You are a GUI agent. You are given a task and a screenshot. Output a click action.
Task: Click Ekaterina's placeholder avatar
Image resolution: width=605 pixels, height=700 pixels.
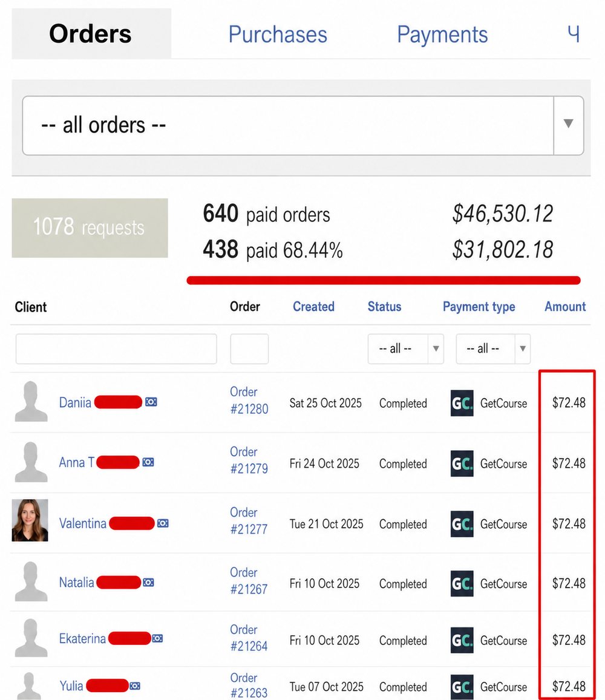(31, 638)
